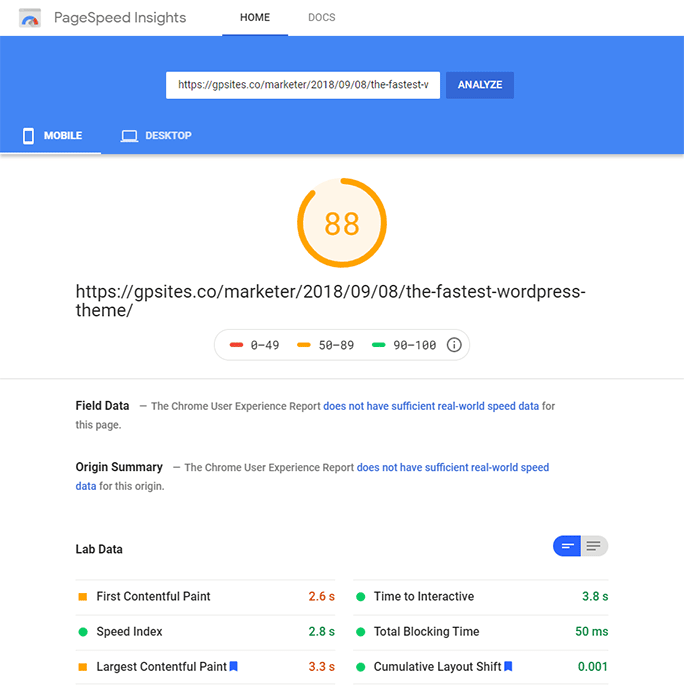Click the Lab Data section heading
This screenshot has width=684, height=692.
point(99,549)
